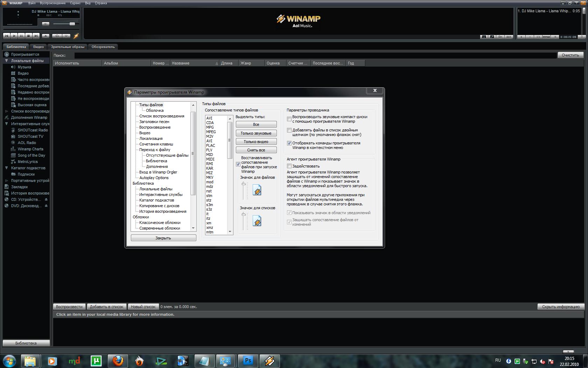Select SHOUTcast Radio in the sidebar
This screenshot has width=588, height=368.
coord(33,130)
